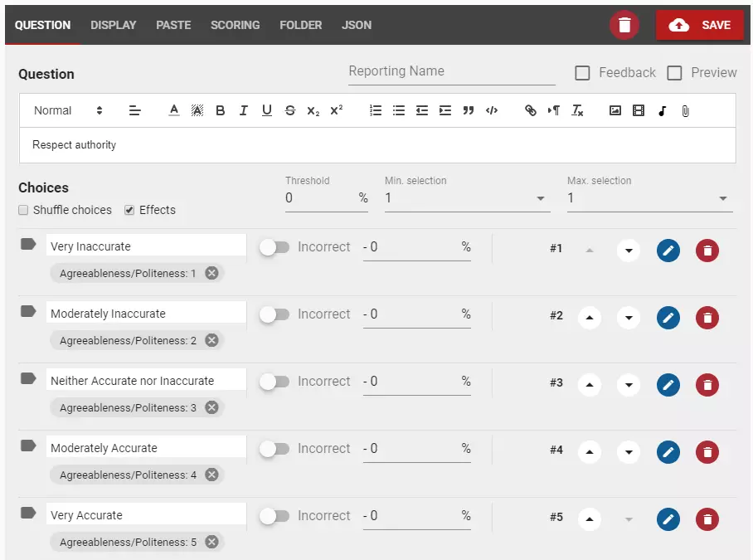Toggle right-to-left text direction
The height and width of the screenshot is (560, 753).
554,110
